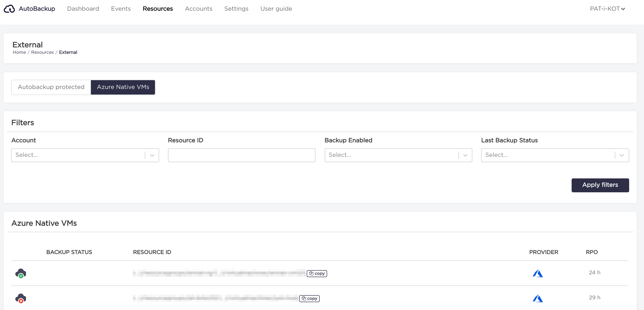Screen dimensions: 644x310
Task: Click the green success backup status icon
Action: tap(21, 273)
